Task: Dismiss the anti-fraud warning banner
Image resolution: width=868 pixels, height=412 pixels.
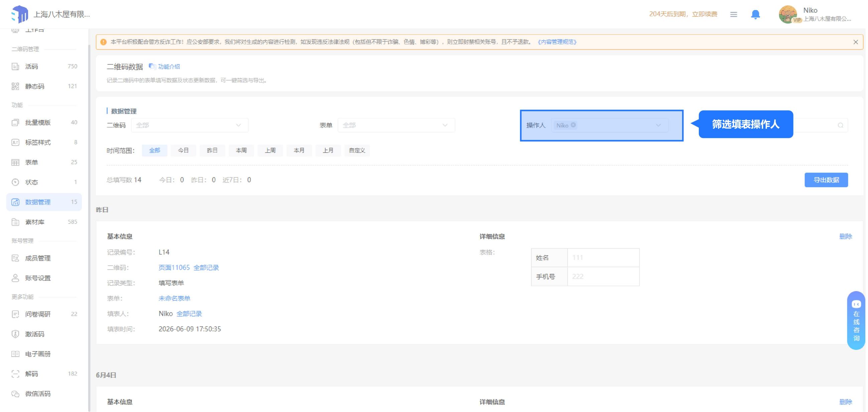Action: (855, 42)
